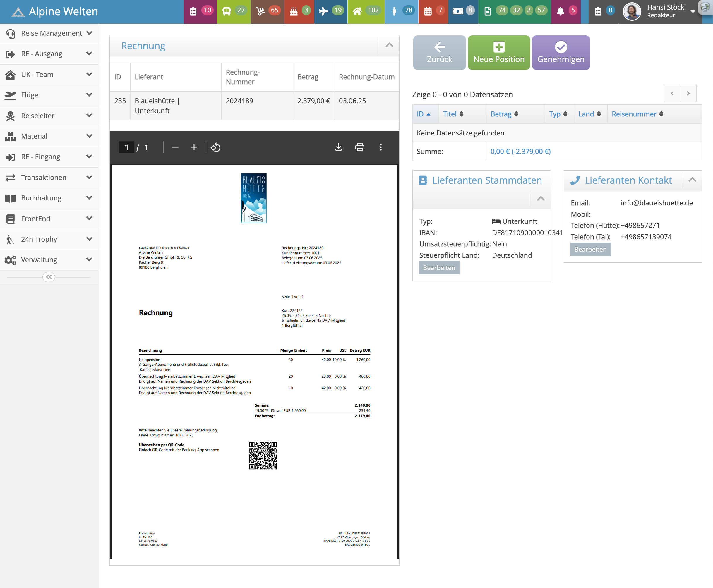Zoom in the PDF with plus
The image size is (713, 588).
pos(194,147)
